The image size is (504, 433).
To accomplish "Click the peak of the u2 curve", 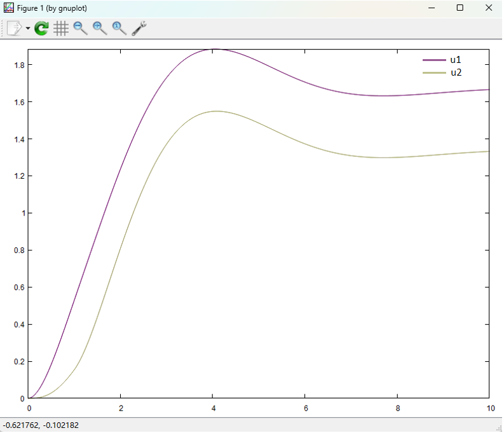I will [216, 111].
